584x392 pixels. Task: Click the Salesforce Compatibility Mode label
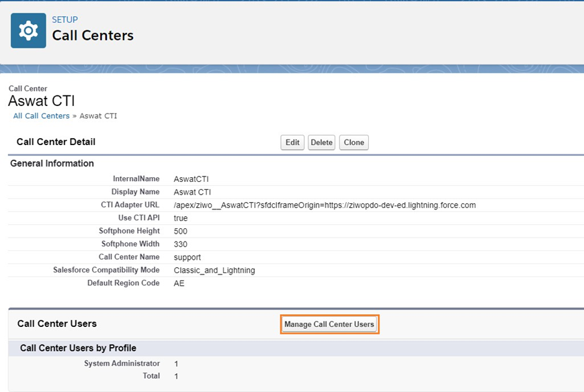coord(106,270)
